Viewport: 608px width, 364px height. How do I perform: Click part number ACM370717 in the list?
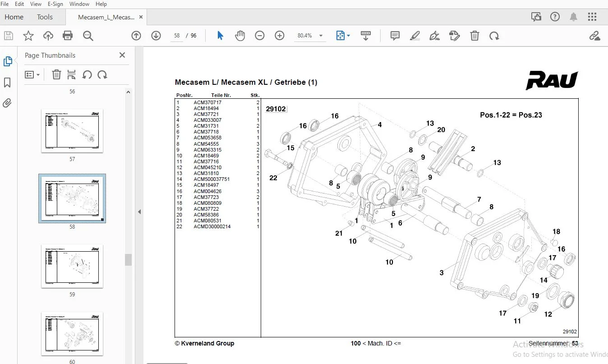point(207,103)
